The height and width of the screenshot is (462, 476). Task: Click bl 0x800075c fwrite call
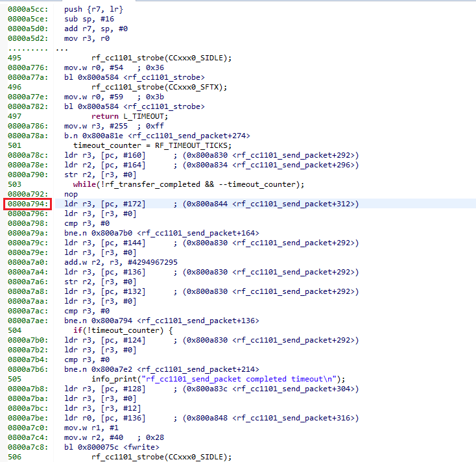(112, 447)
